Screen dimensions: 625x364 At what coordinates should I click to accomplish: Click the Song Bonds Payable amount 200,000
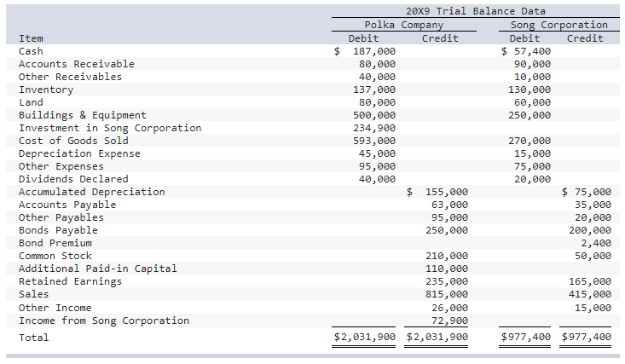tap(589, 230)
